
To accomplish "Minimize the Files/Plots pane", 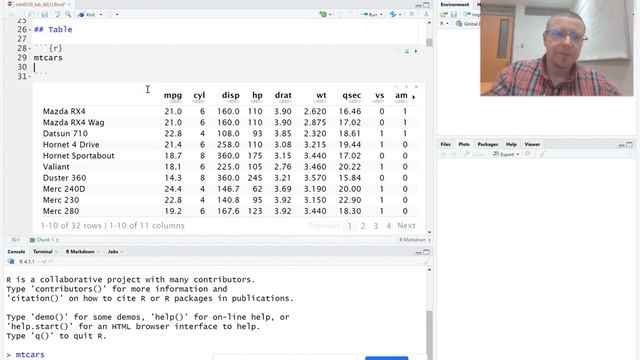I will click(621, 145).
